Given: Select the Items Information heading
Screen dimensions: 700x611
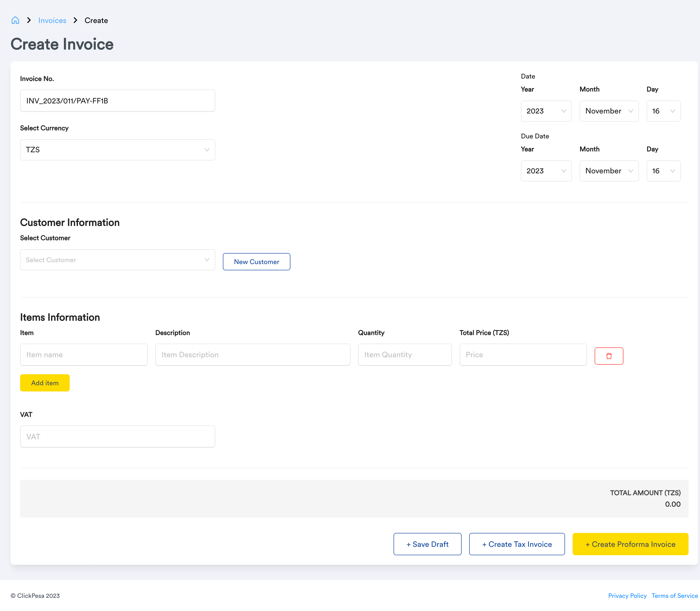Looking at the screenshot, I should (x=60, y=317).
